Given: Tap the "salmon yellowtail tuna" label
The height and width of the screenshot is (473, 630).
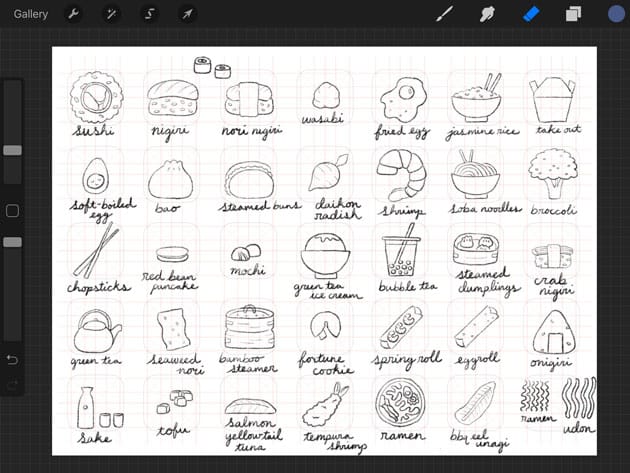Looking at the screenshot, I should click(254, 434).
